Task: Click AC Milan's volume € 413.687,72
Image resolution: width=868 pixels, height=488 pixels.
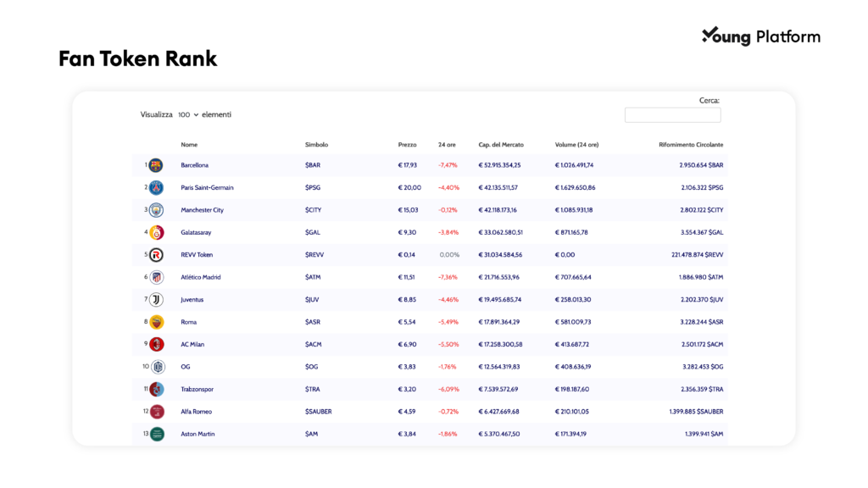Action: (x=572, y=345)
